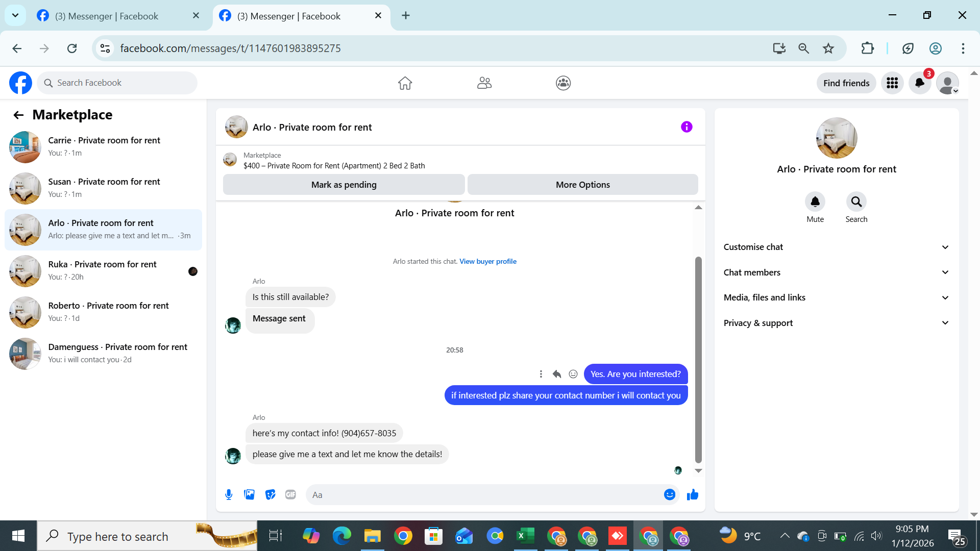Attach a photo with image icon
980x551 pixels.
[249, 494]
